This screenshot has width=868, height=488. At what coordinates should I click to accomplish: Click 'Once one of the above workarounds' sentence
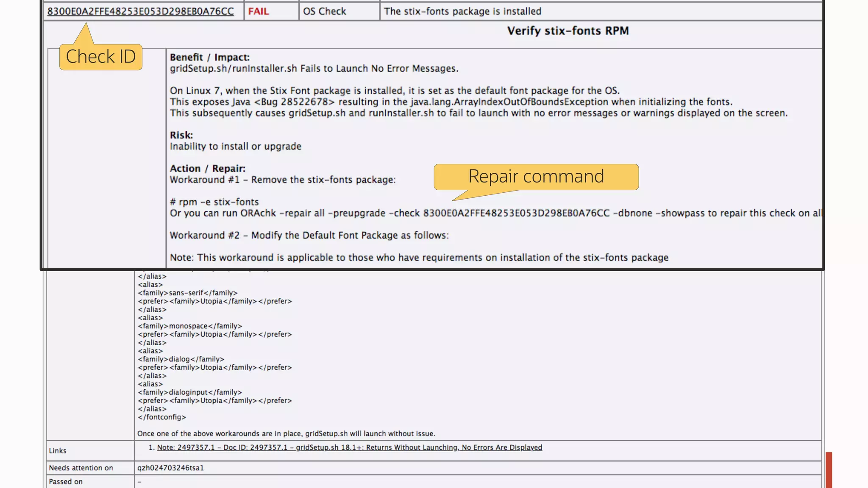tap(286, 434)
